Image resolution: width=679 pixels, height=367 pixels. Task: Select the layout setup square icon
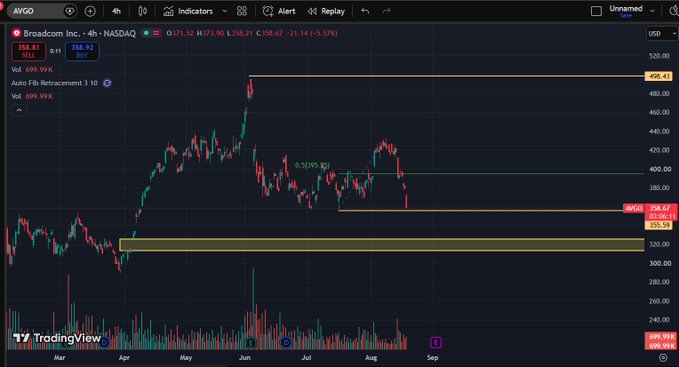pyautogui.click(x=596, y=11)
